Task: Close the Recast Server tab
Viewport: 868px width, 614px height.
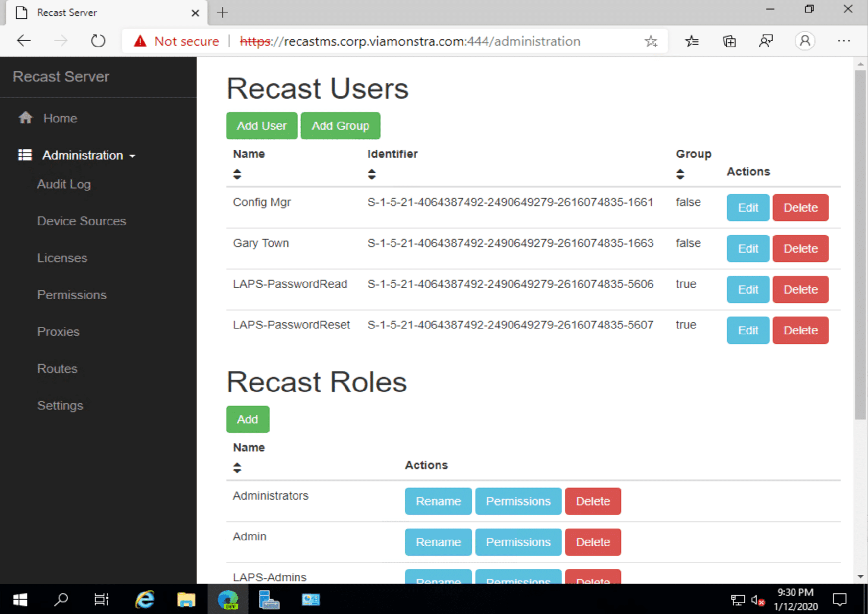Action: pyautogui.click(x=195, y=13)
